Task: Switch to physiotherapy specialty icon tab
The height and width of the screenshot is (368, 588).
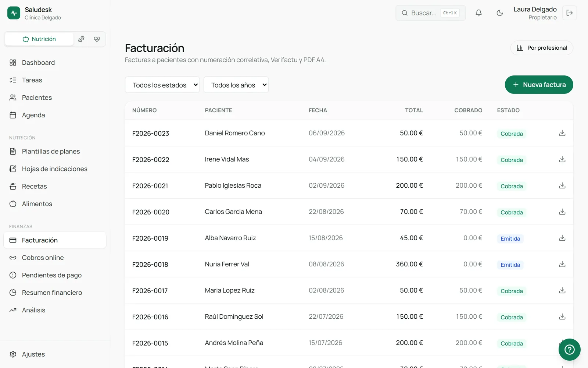Action: [x=82, y=39]
